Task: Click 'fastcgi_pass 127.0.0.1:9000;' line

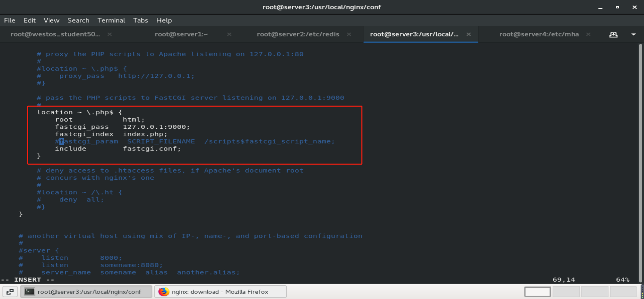Action: 122,127
